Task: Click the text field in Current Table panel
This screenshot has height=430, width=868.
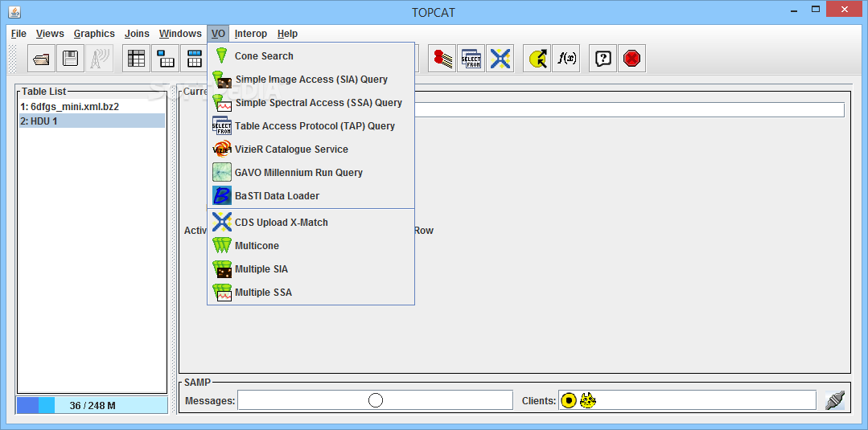Action: (x=629, y=109)
